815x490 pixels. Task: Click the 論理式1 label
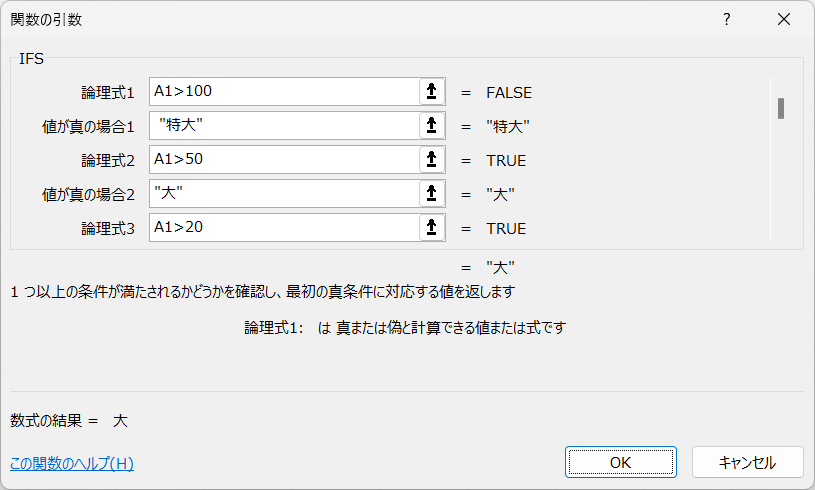108,92
